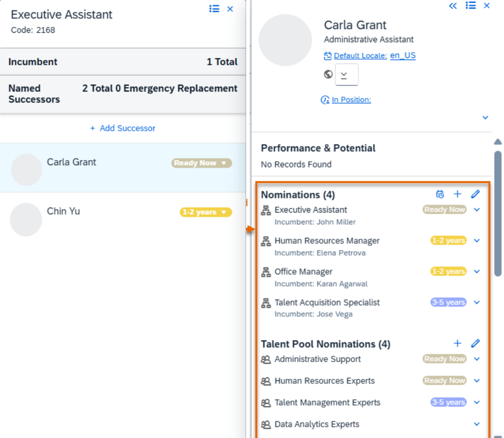Expand the Human Resources Manager nomination

pos(477,241)
